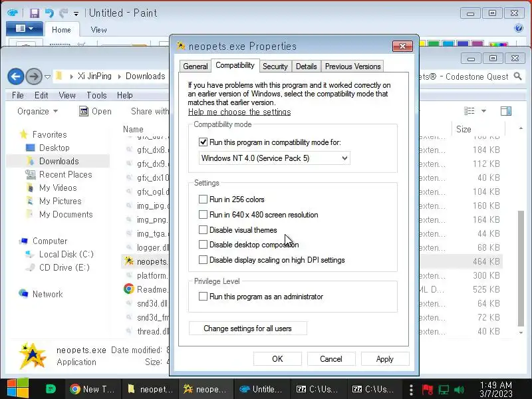This screenshot has width=532, height=399.
Task: Select CD Drive (E:) in navigation pane
Action: pos(64,268)
